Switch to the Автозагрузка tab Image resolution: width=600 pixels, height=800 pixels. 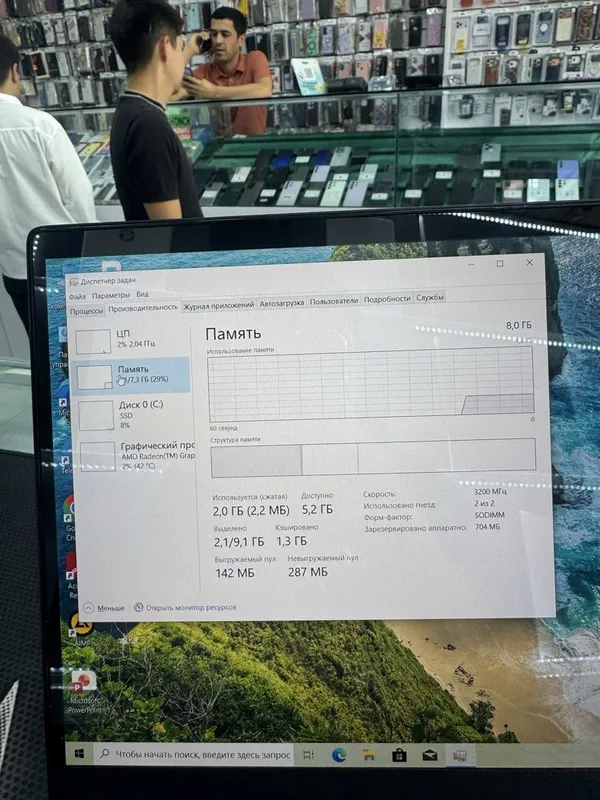(282, 303)
